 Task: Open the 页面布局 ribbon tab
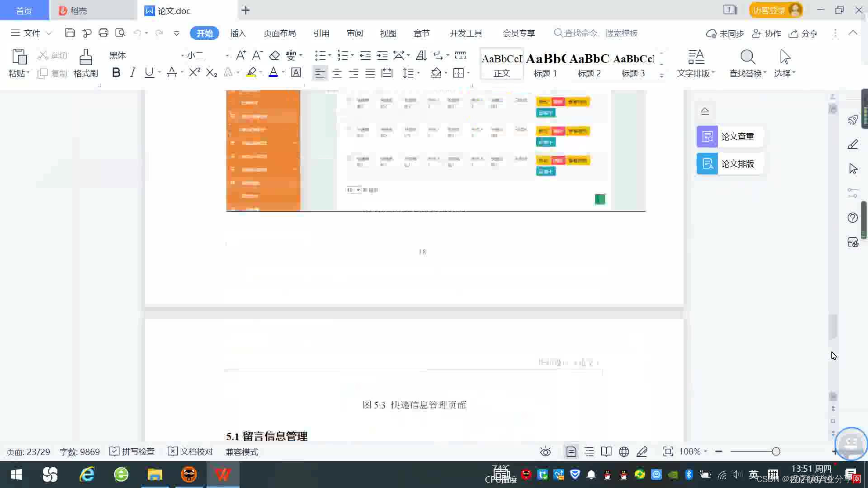(x=279, y=33)
